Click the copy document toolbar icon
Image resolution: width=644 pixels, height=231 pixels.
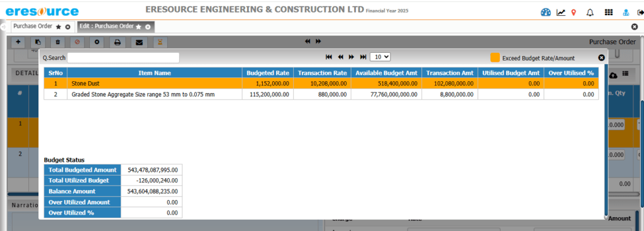click(38, 42)
